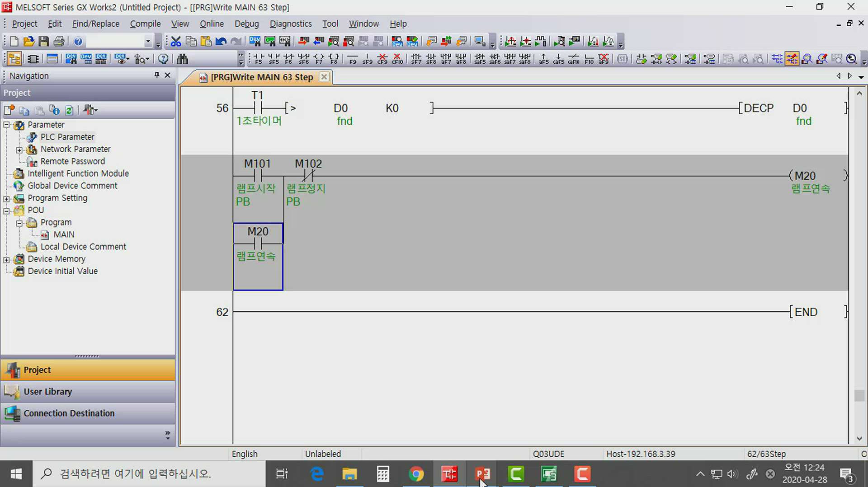Collapse the Parameter tree node
Screen dimensions: 868x487
coord(6,125)
